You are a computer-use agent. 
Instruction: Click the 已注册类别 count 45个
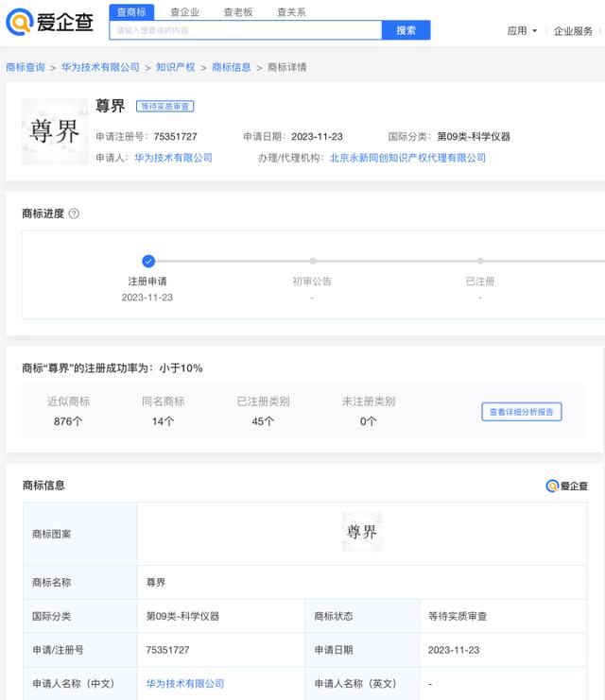(263, 421)
